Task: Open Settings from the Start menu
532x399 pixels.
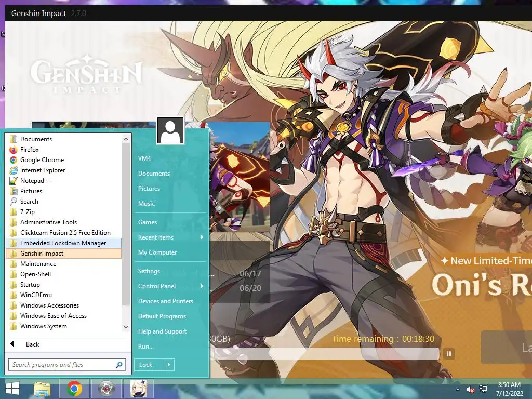Action: [149, 271]
